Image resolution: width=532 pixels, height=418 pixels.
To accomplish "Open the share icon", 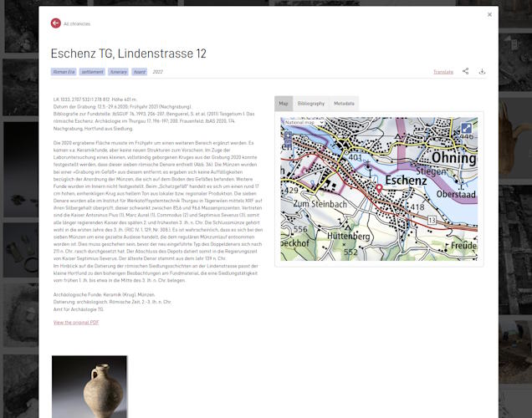I will pyautogui.click(x=465, y=71).
